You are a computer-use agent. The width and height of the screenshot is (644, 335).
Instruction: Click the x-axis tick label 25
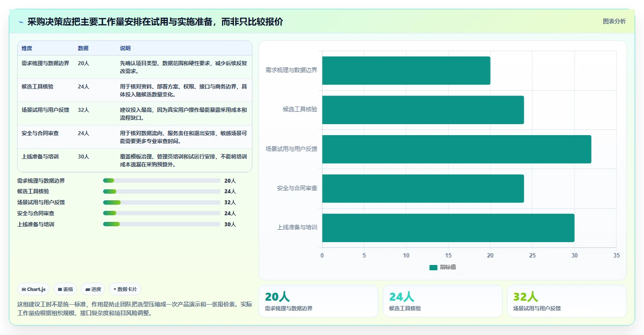[x=533, y=255]
